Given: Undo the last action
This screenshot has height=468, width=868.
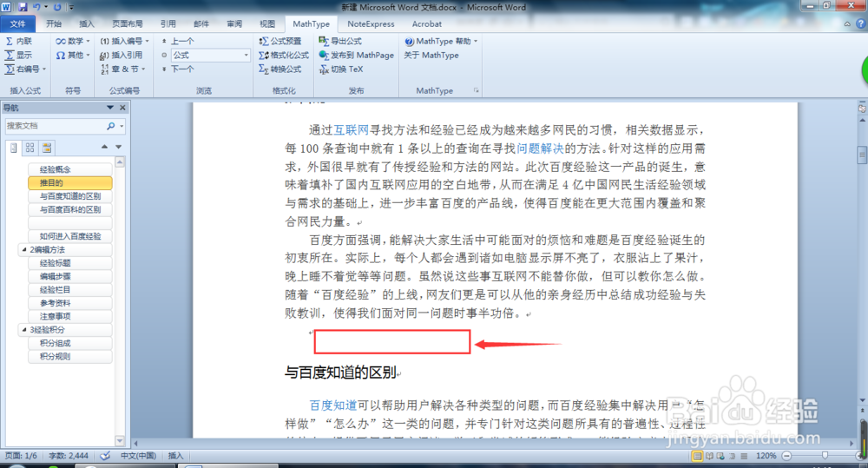Looking at the screenshot, I should click(x=36, y=7).
